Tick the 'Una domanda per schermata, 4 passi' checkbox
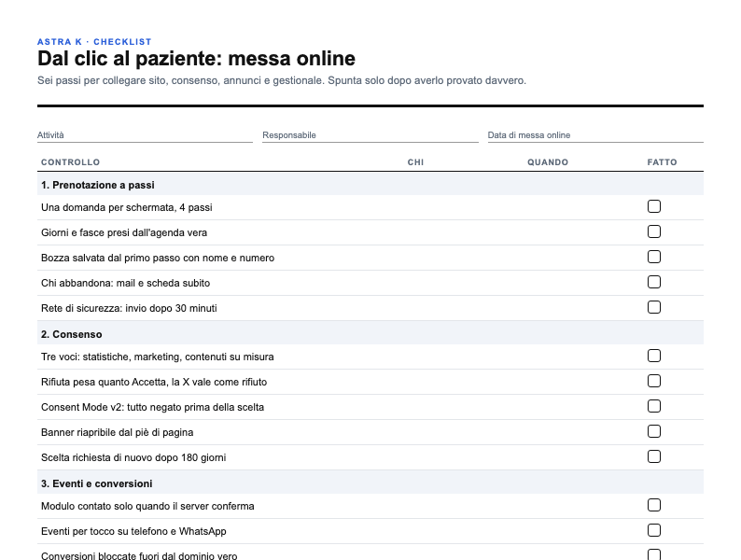The height and width of the screenshot is (560, 741). pos(654,206)
